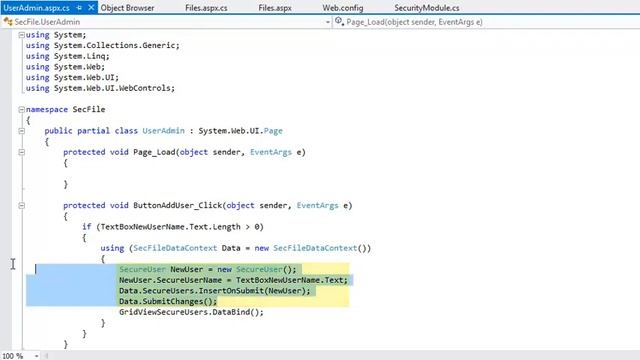Click 'UserAdmin' in the class declaration
This screenshot has width=640, height=360.
tap(163, 131)
